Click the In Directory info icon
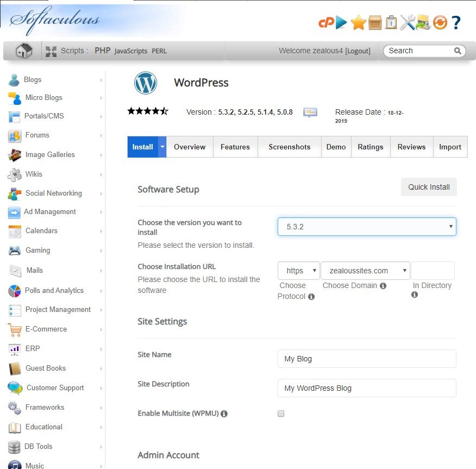The height and width of the screenshot is (469, 476). pos(415,295)
